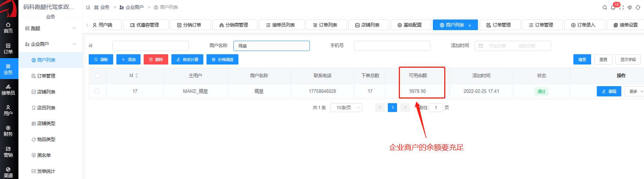The image size is (644, 179).
Task: Open the global search magnifier icon
Action: [x=605, y=7]
